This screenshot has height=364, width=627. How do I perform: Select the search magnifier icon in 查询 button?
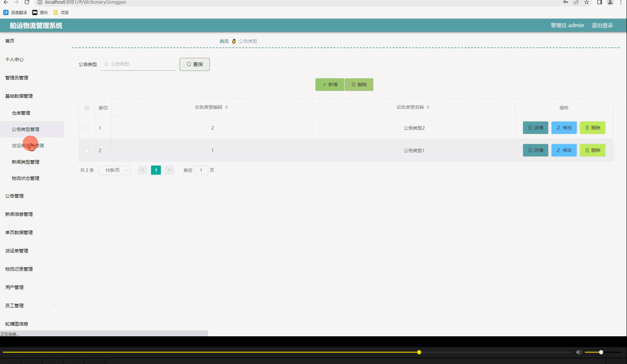(189, 64)
